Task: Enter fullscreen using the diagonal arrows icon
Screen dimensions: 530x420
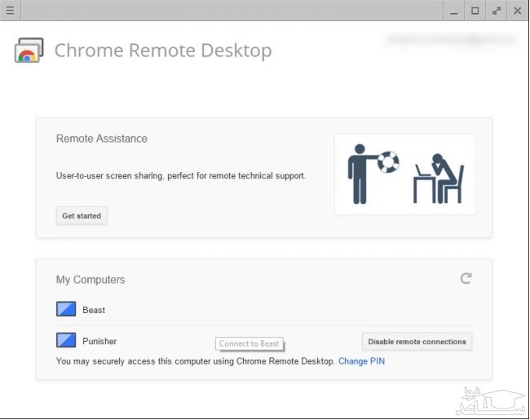Action: 497,11
